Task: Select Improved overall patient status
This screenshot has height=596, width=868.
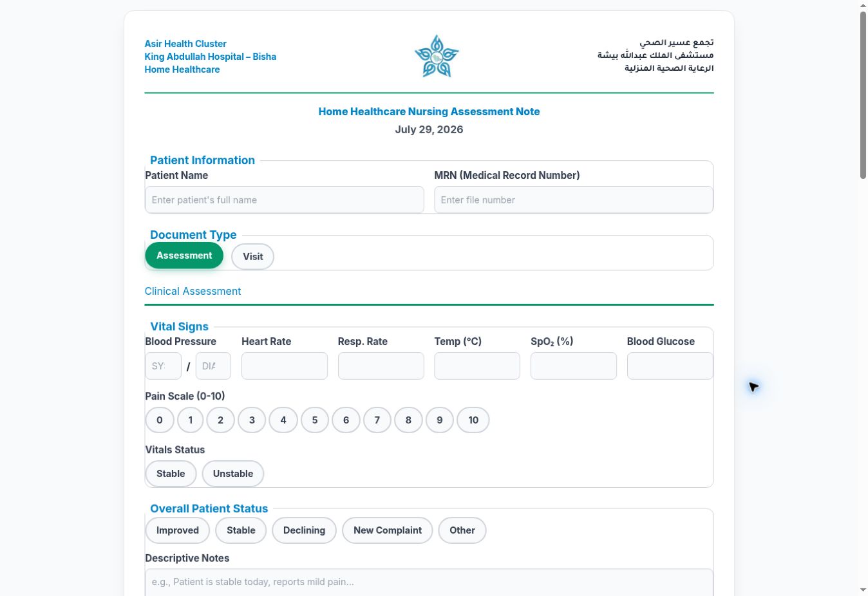Action: 178,530
